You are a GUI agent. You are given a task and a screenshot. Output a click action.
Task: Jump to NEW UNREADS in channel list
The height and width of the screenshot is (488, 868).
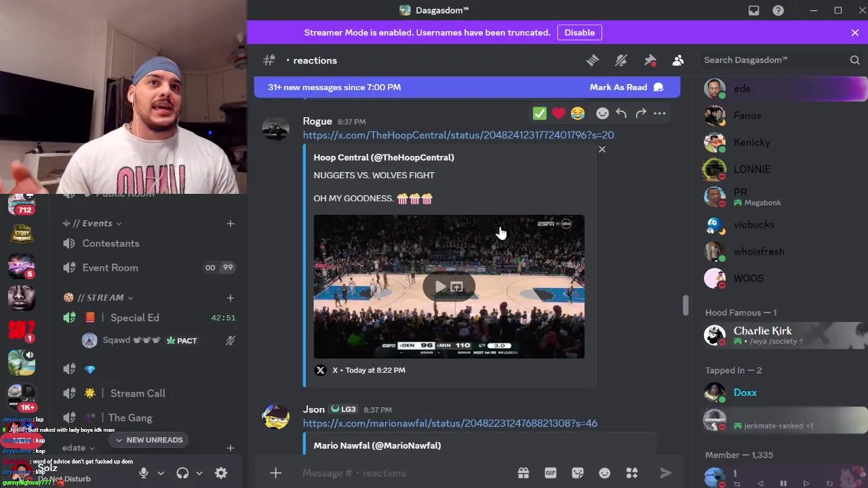pyautogui.click(x=149, y=440)
